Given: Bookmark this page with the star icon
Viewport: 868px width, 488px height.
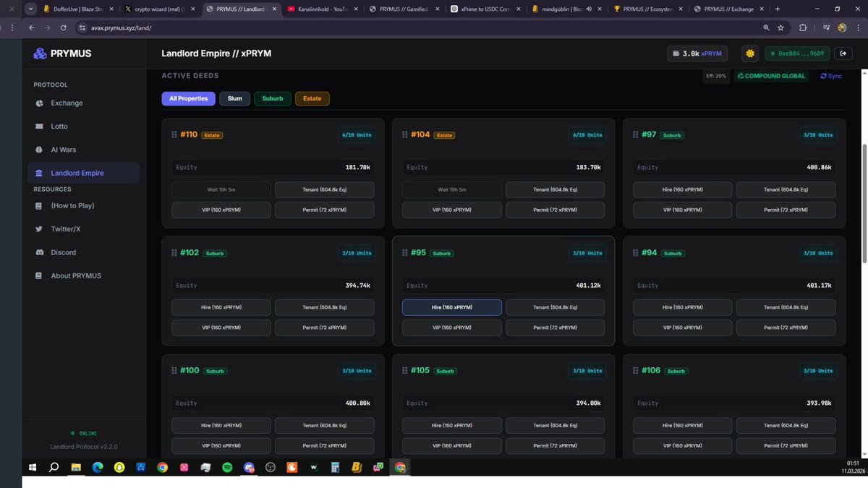Looking at the screenshot, I should (780, 27).
